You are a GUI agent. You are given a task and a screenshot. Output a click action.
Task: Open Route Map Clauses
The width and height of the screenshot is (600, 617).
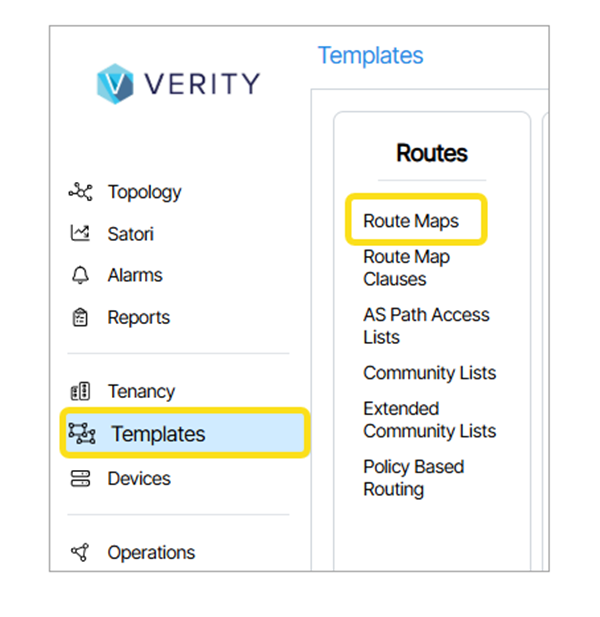pos(407,268)
